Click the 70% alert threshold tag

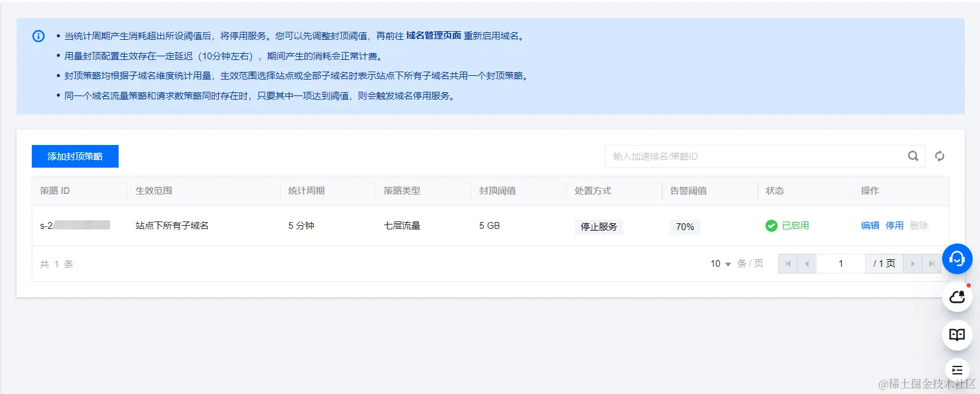[x=685, y=226]
